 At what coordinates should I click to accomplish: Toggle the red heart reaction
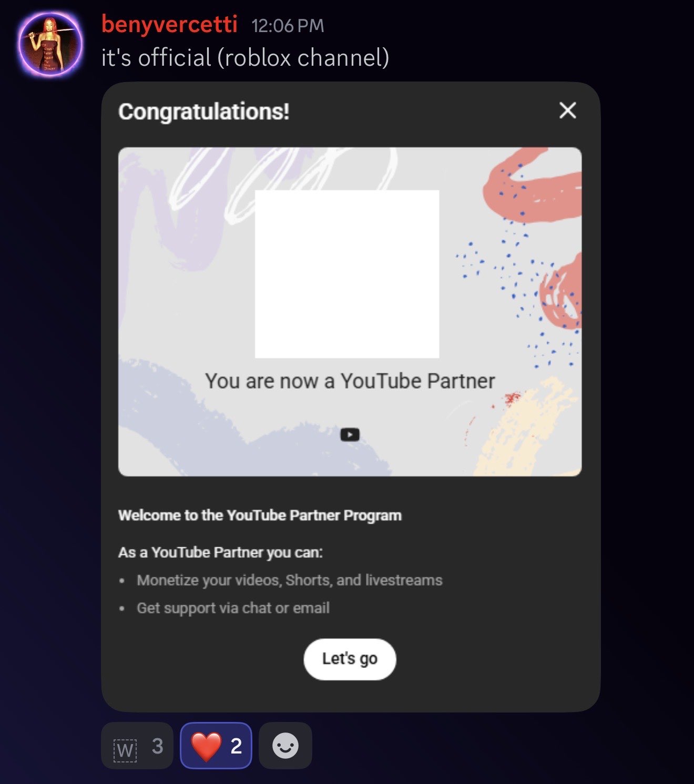(x=216, y=746)
